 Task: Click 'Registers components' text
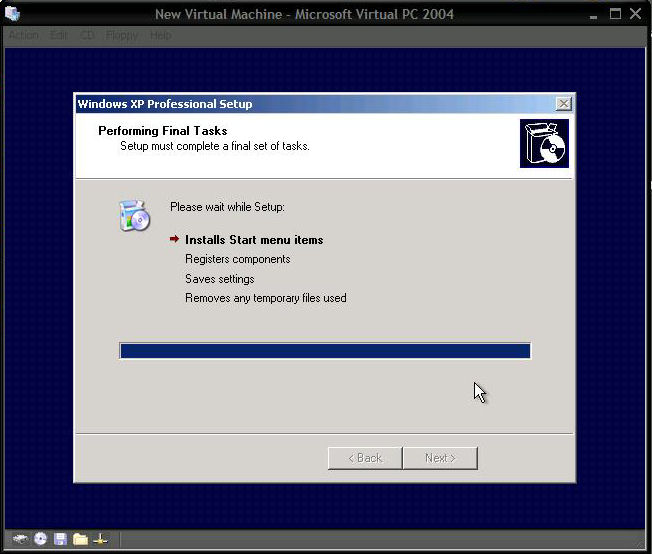(x=238, y=259)
